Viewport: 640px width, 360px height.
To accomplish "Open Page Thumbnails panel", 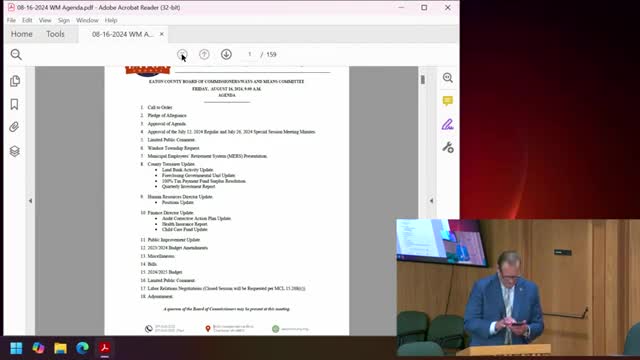I will coord(15,81).
